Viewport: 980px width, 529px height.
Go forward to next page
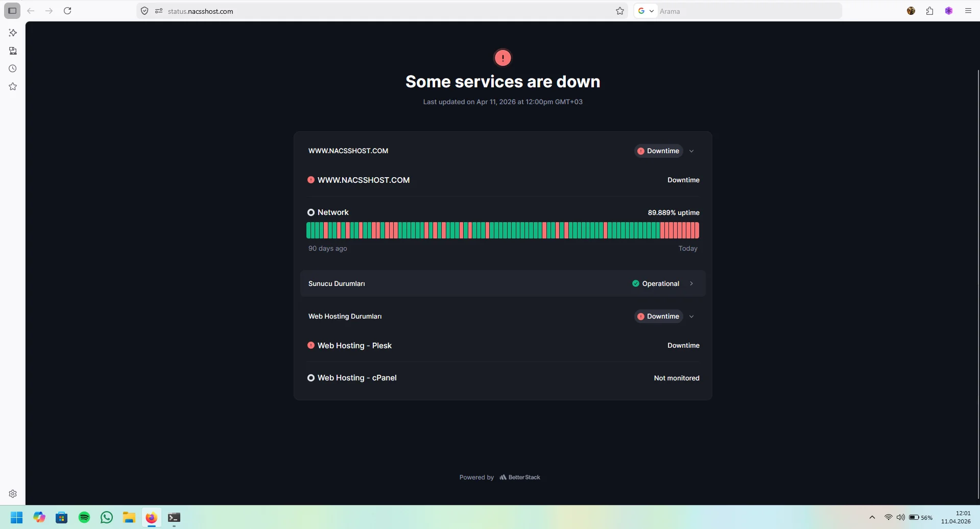49,11
